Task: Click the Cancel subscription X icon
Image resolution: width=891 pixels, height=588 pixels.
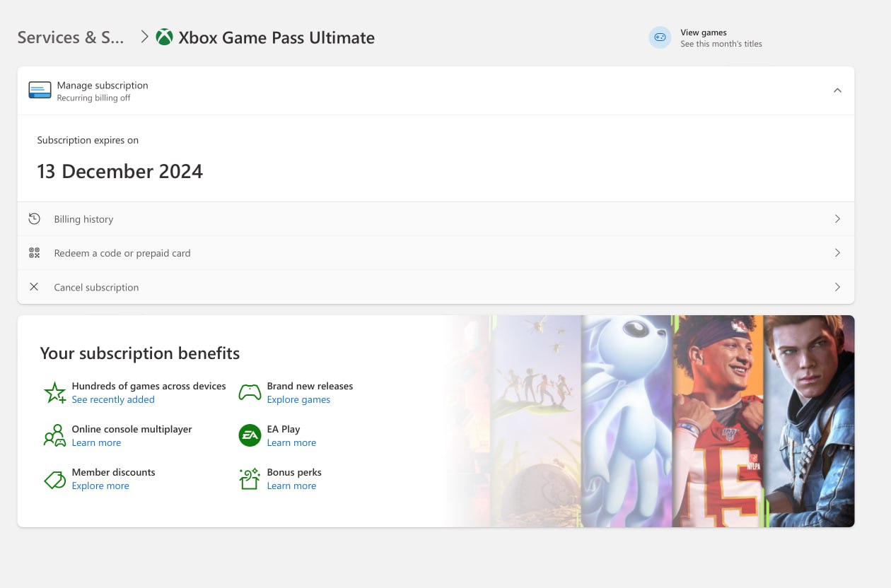Action: coord(34,287)
